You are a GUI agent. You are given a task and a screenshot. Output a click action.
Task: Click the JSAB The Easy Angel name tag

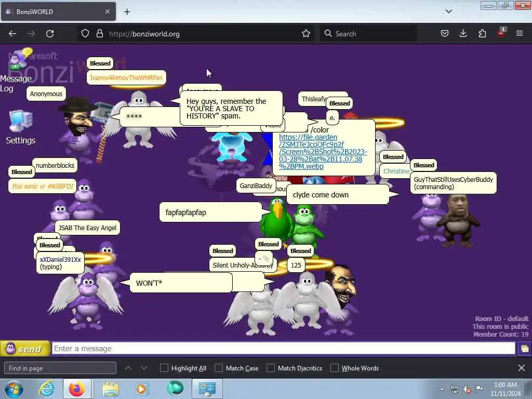click(87, 228)
